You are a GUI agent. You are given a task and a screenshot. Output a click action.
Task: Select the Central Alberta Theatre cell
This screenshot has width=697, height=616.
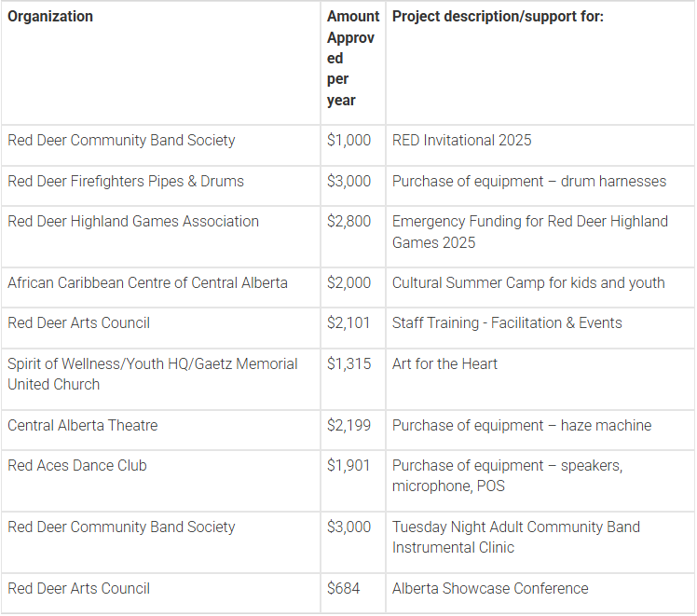click(83, 426)
